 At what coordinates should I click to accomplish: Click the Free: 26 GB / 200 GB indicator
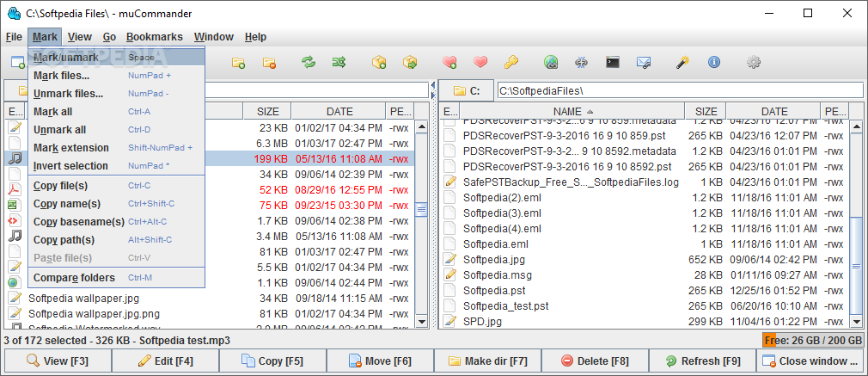(x=813, y=341)
